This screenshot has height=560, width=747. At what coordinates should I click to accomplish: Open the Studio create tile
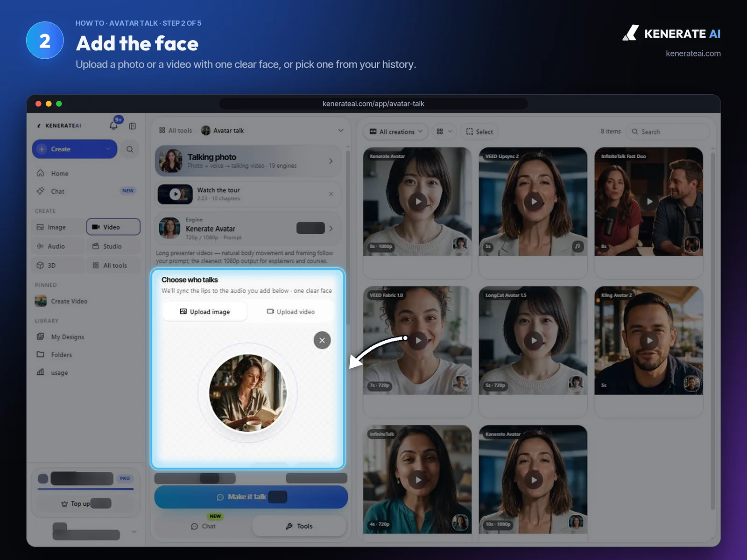(113, 246)
